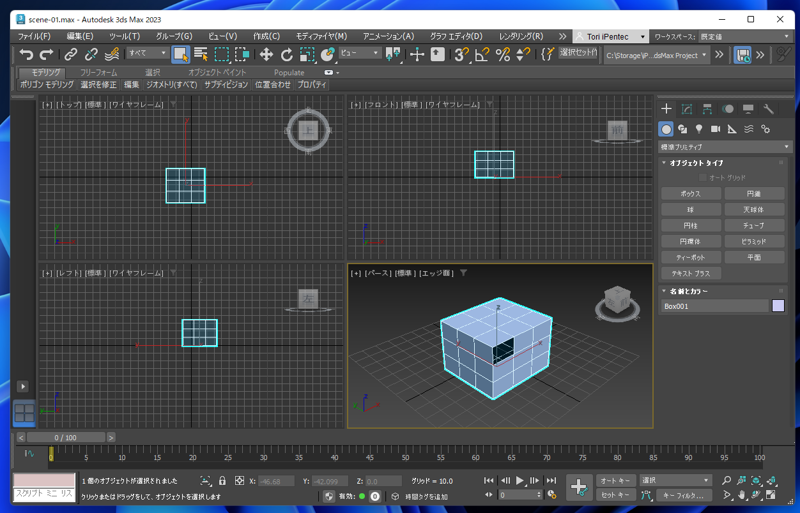Screen dimensions: 800x513
Task: Open workspace 既定値 dropdown
Action: tap(744, 37)
